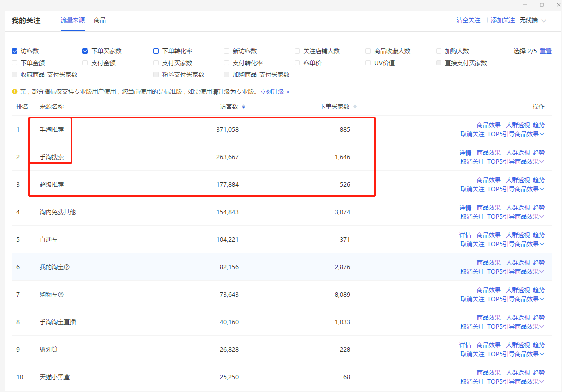Open 详情 for 手淘搜索 row

[x=465, y=152]
